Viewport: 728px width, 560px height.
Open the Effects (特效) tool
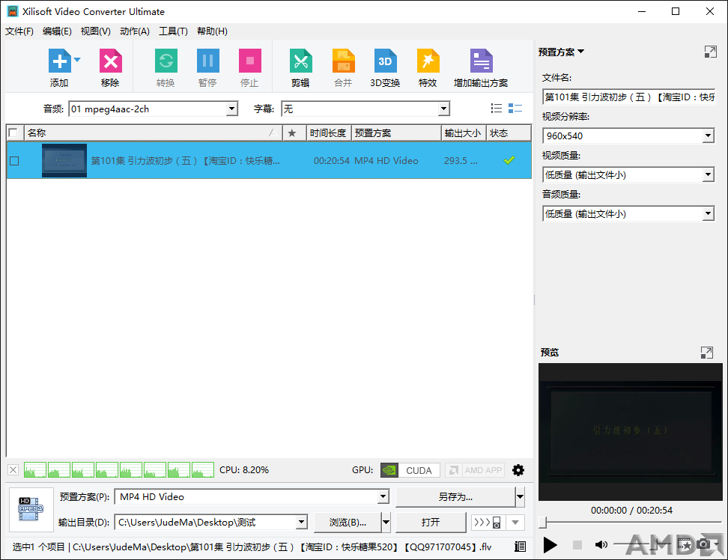coord(428,61)
